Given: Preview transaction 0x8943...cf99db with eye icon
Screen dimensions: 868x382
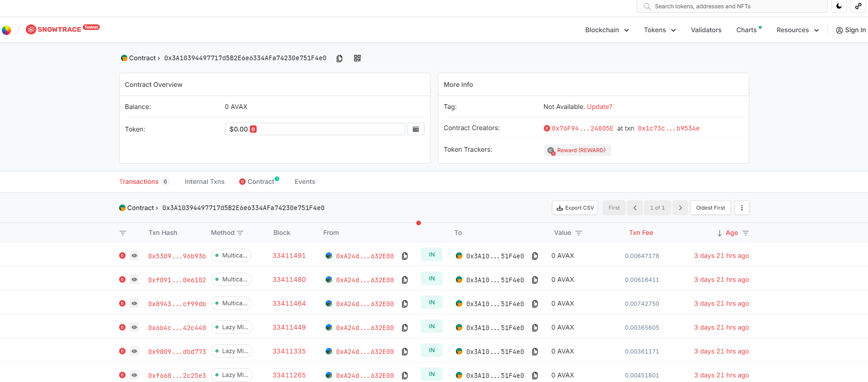Looking at the screenshot, I should (x=134, y=303).
